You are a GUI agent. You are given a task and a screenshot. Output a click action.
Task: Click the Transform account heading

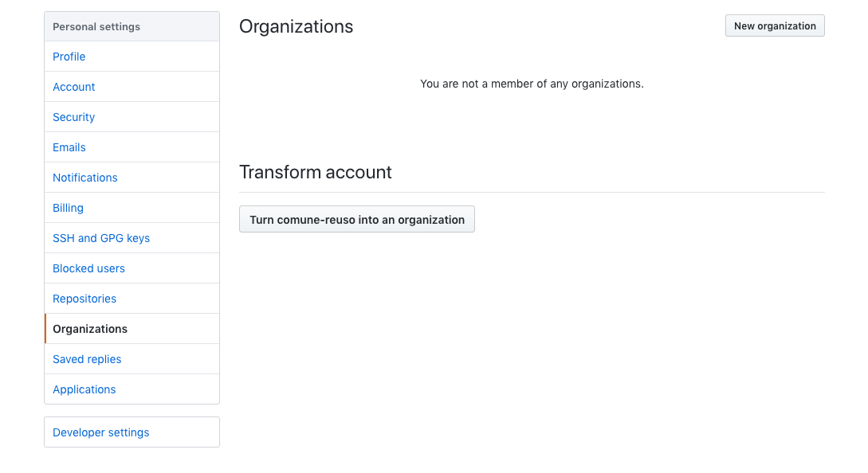(315, 172)
